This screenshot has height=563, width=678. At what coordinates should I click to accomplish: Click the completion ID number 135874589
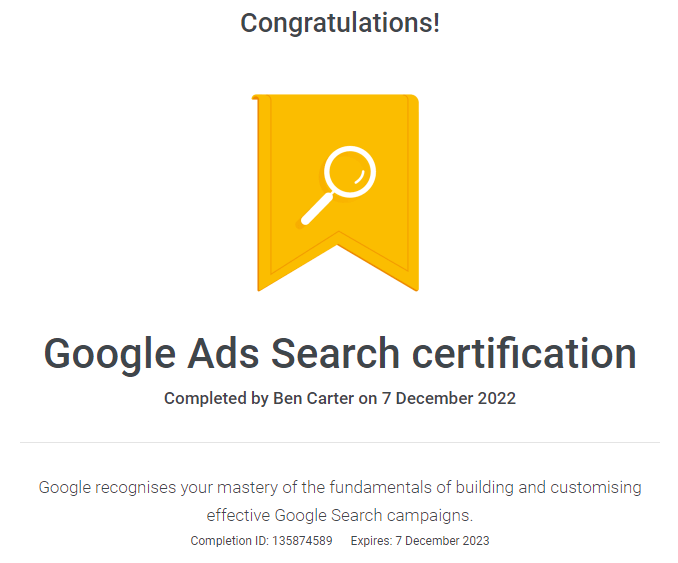[302, 541]
